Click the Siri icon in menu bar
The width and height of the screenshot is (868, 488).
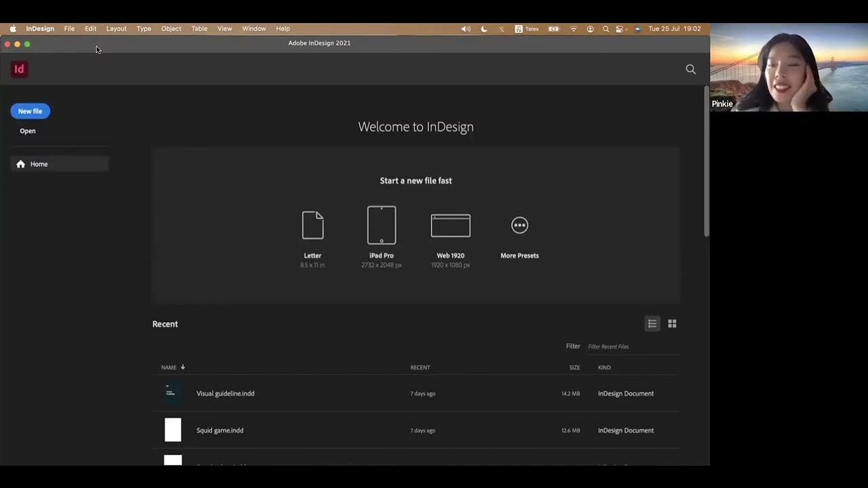tap(637, 28)
